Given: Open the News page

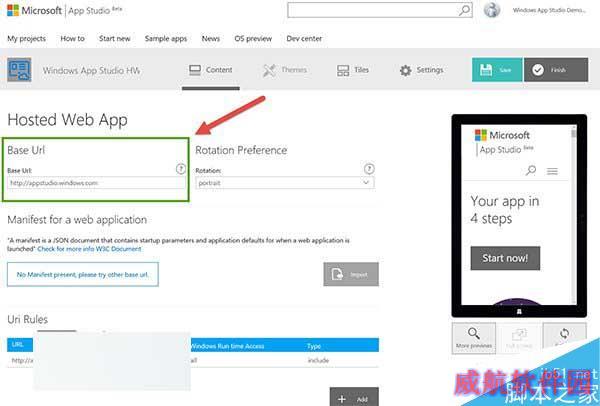Looking at the screenshot, I should 211,39.
